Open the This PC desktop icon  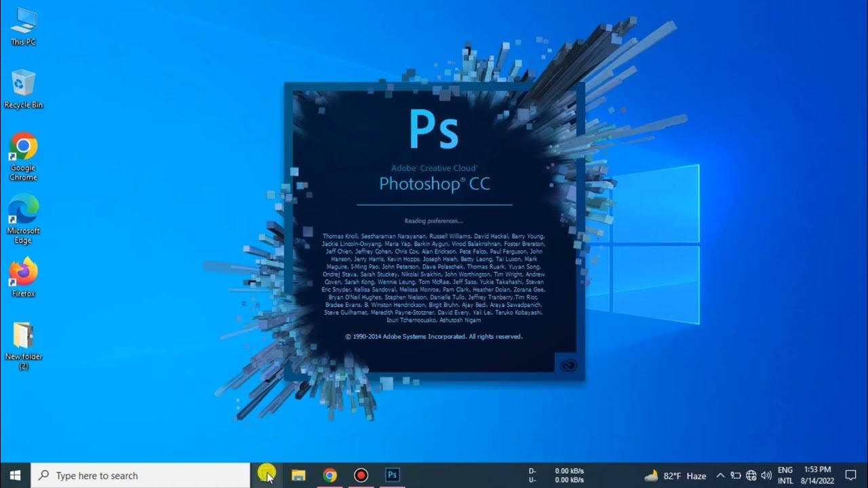click(x=23, y=26)
